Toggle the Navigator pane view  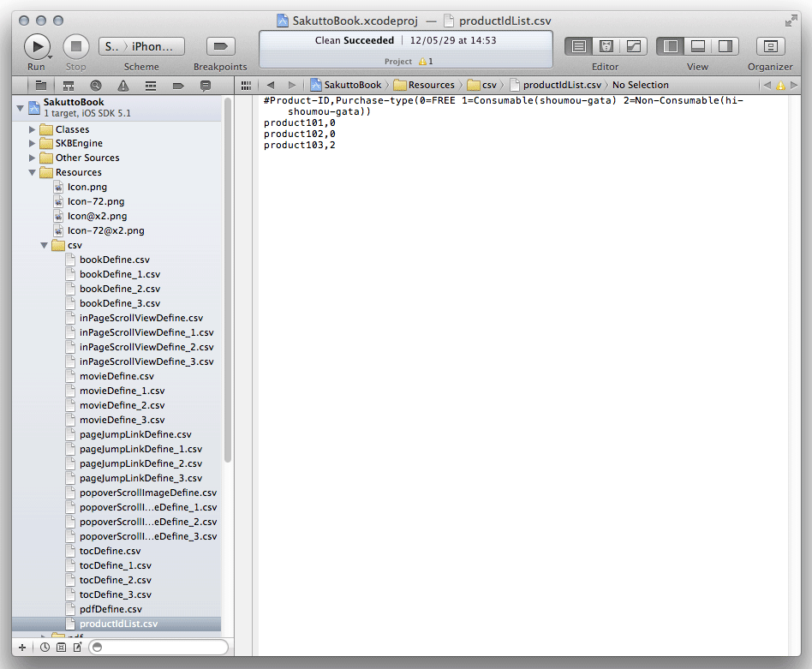671,46
